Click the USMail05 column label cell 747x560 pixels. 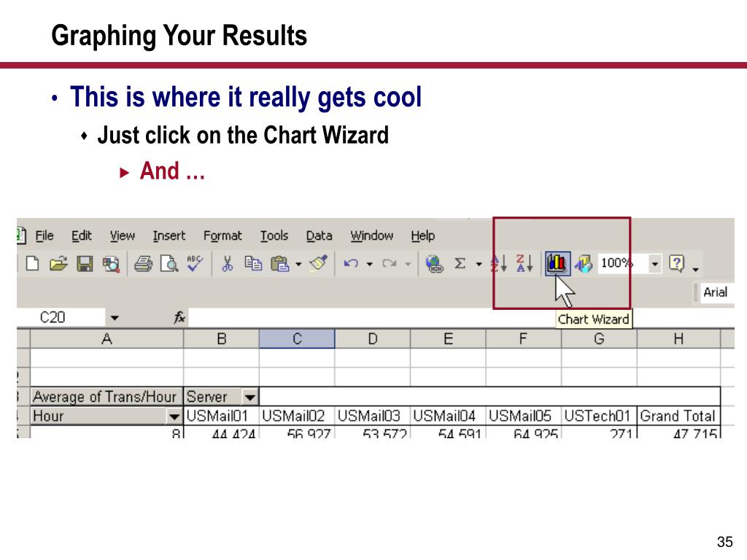tap(524, 416)
